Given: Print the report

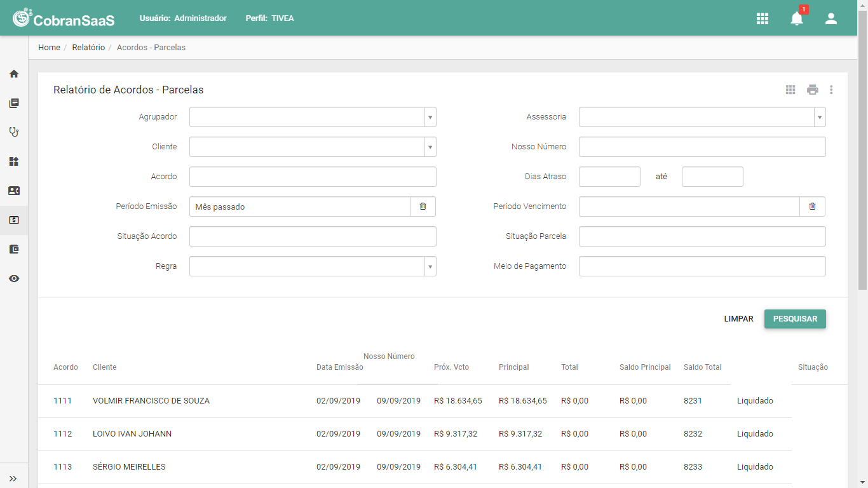Looking at the screenshot, I should click(813, 90).
